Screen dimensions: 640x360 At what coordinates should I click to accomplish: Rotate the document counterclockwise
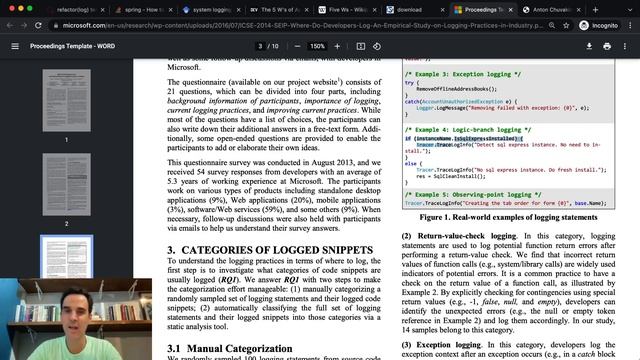(x=377, y=46)
